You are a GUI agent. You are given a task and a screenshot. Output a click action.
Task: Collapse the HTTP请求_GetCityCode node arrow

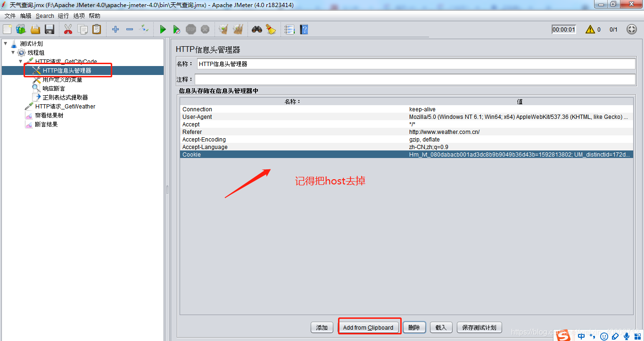click(x=20, y=61)
